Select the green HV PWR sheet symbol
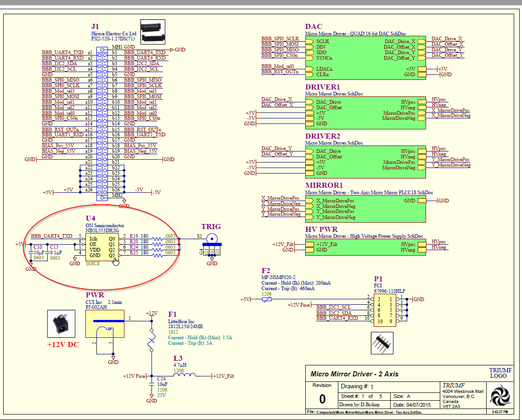 (x=365, y=247)
